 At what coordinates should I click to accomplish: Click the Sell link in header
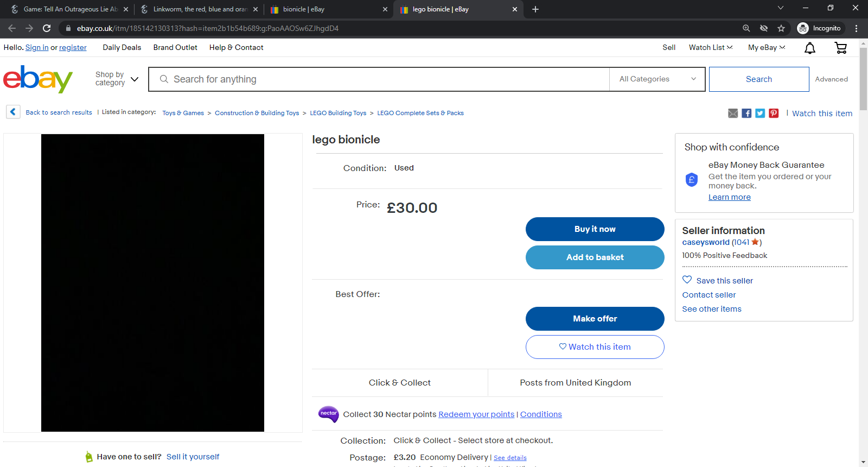tap(669, 48)
